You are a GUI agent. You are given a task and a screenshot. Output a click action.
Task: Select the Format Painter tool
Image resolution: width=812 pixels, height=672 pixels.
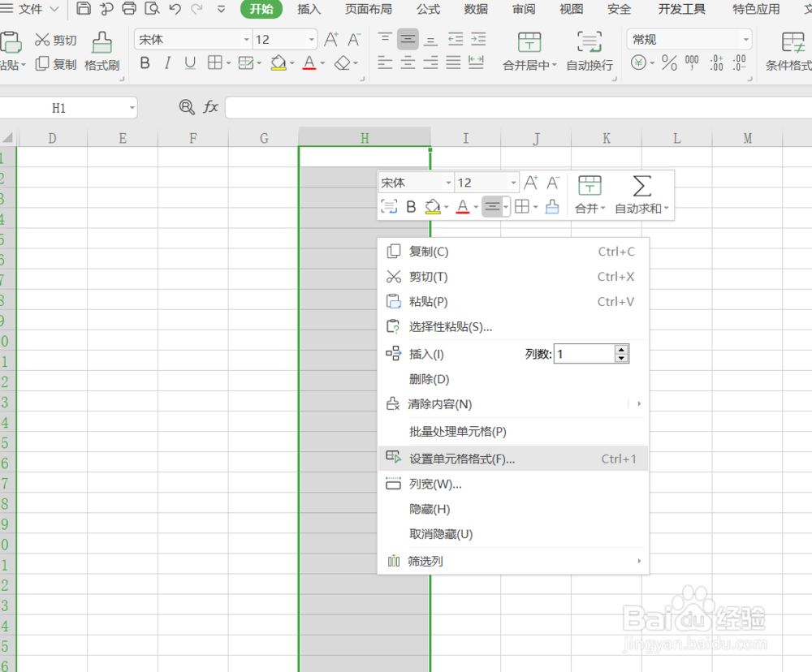click(101, 51)
